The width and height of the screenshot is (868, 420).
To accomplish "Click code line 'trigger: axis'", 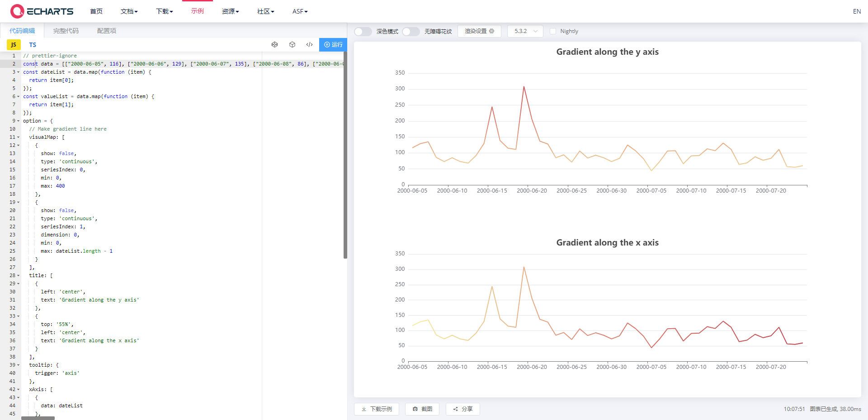I will click(57, 373).
